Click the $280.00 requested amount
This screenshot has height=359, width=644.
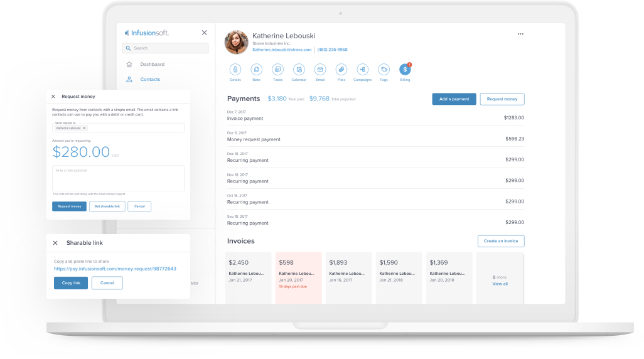[82, 152]
